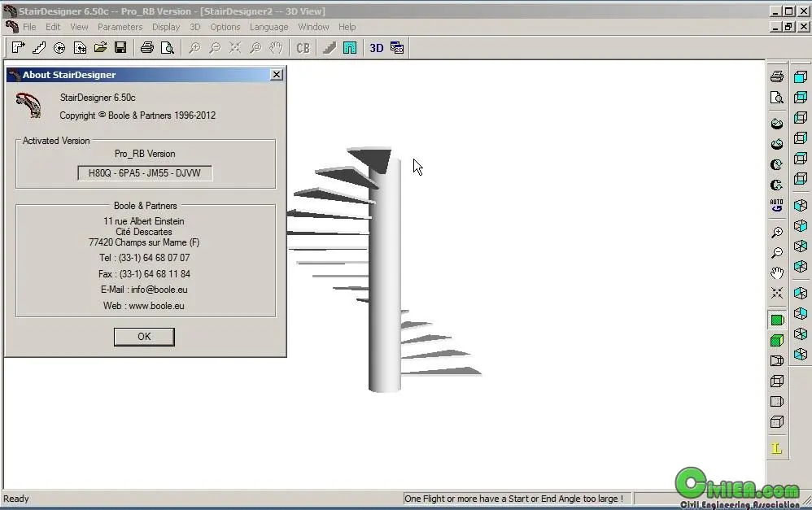Click the printer icon in top toolbar
This screenshot has width=812, height=510.
tap(147, 48)
